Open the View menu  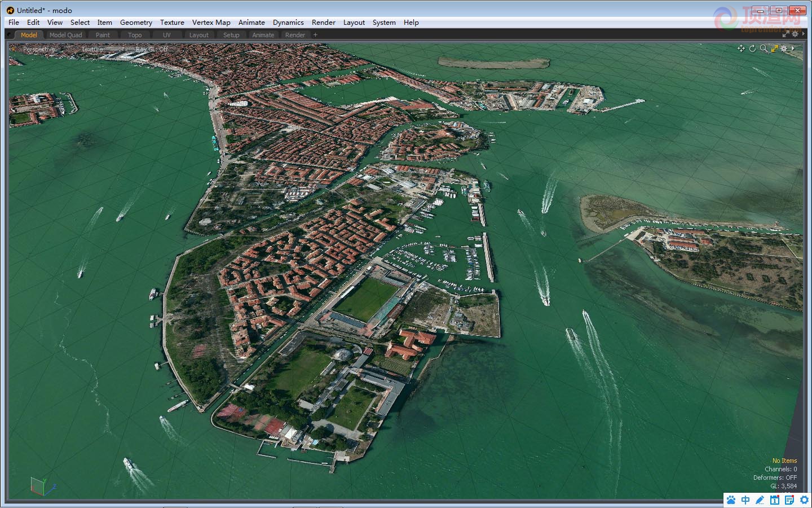coord(55,23)
